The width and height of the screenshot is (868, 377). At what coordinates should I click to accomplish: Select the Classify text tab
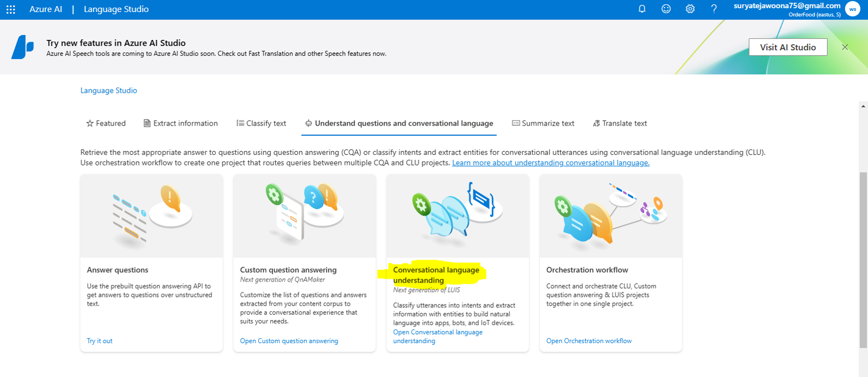pos(261,123)
